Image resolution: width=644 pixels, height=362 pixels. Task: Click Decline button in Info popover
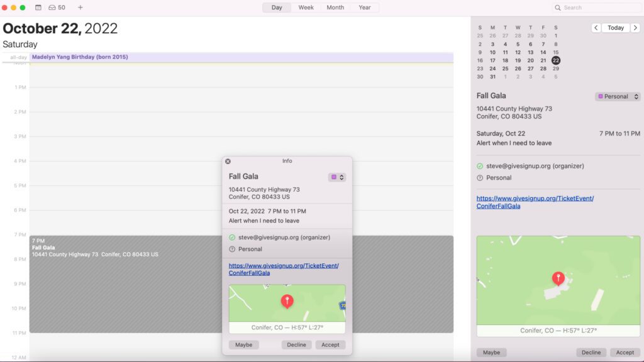tap(297, 345)
